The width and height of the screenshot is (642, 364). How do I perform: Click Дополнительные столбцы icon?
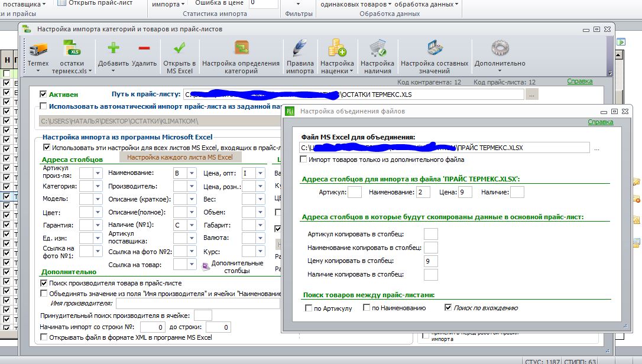pos(206,266)
